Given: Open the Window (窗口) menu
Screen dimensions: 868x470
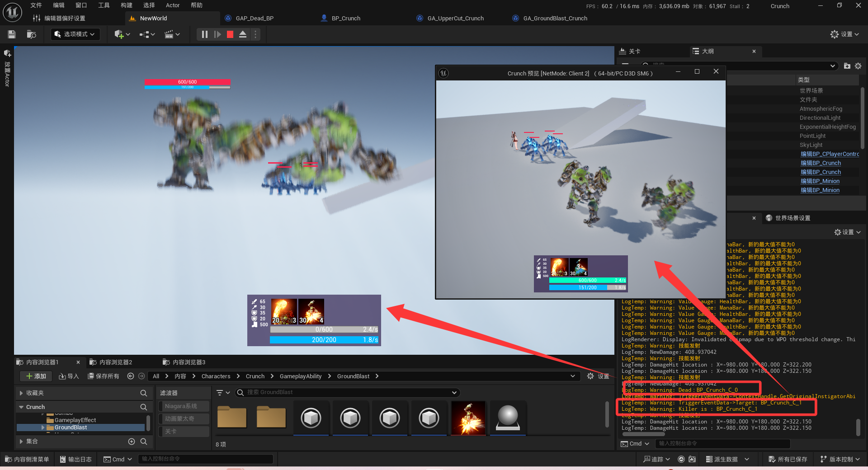Looking at the screenshot, I should pos(81,5).
